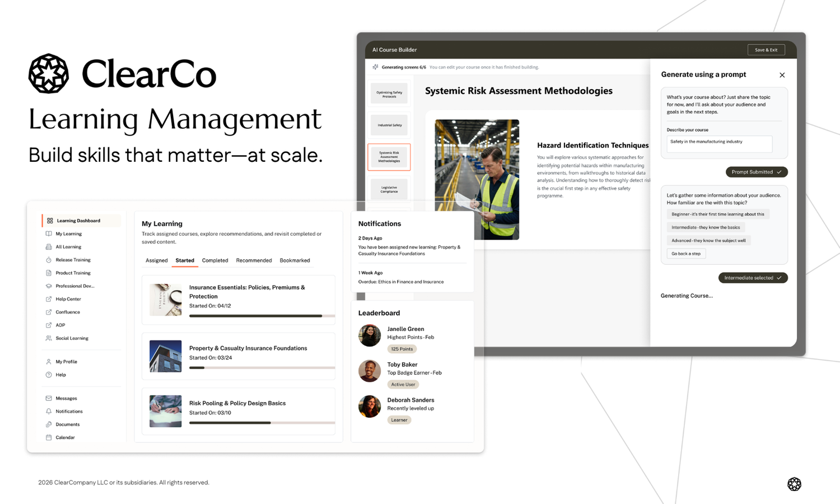Click the Professional Dev graduation cap icon
The image size is (840, 504).
click(x=49, y=286)
